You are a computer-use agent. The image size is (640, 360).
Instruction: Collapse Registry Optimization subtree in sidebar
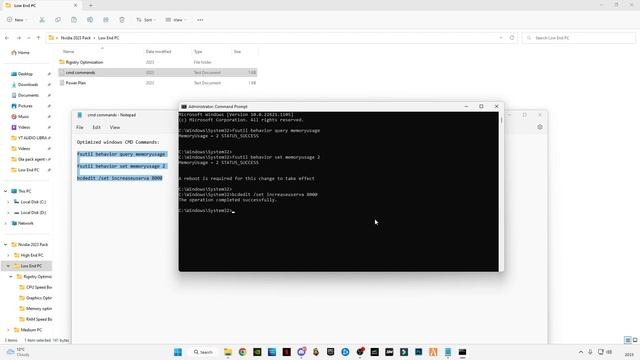[11, 276]
